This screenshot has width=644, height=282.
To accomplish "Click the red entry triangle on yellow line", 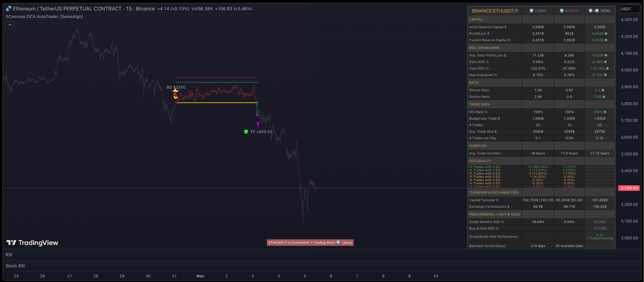I will pos(177,103).
